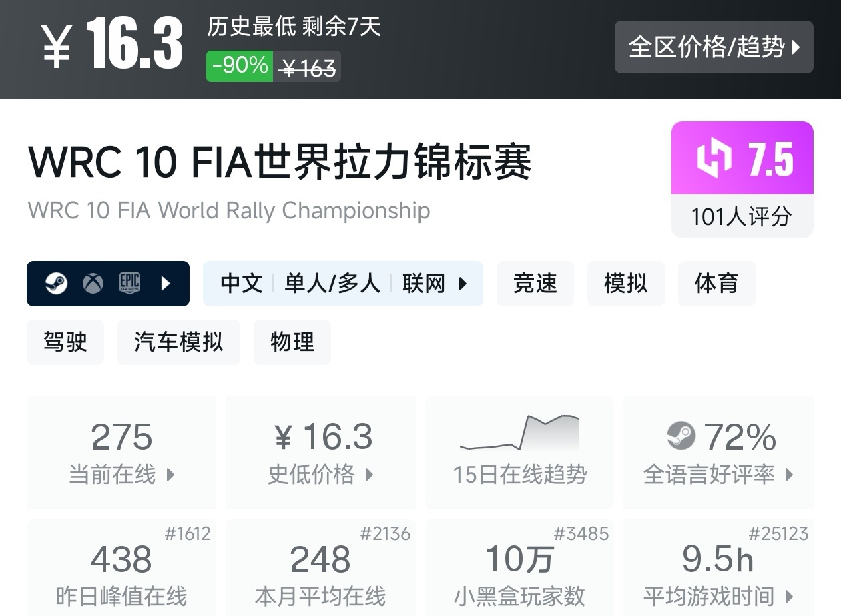Image resolution: width=841 pixels, height=616 pixels.
Task: Open the 史低价格 details arrow
Action: point(369,475)
